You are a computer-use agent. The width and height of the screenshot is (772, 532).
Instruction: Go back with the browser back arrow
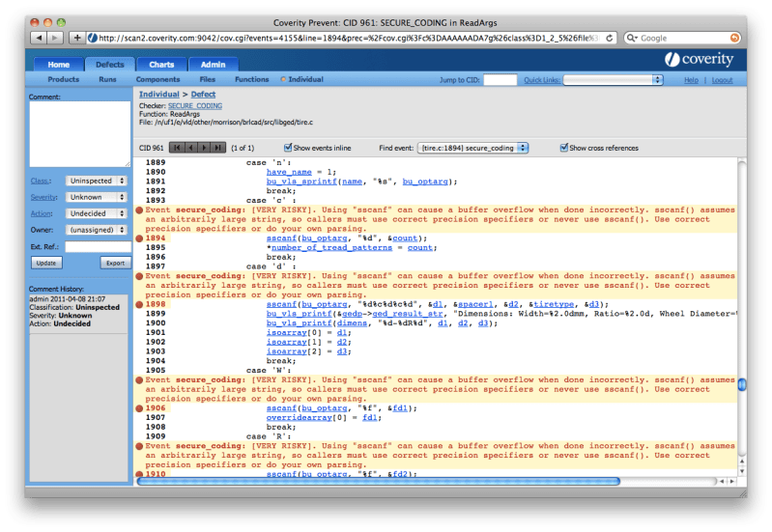coord(39,38)
